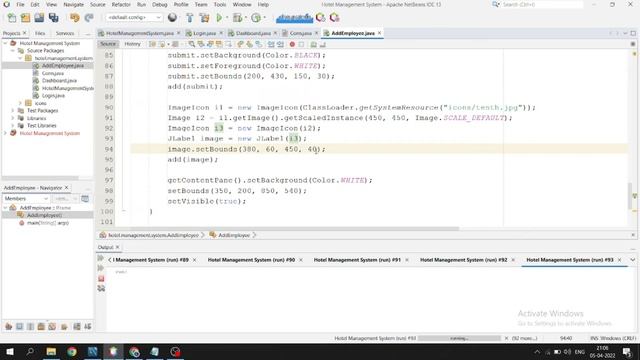Click the first profiler snapshot icon
The image size is (640, 360).
pos(321,18)
